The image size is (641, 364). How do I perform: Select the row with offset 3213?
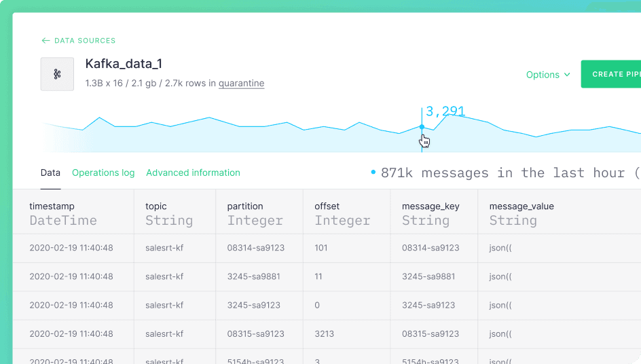[x=327, y=333]
